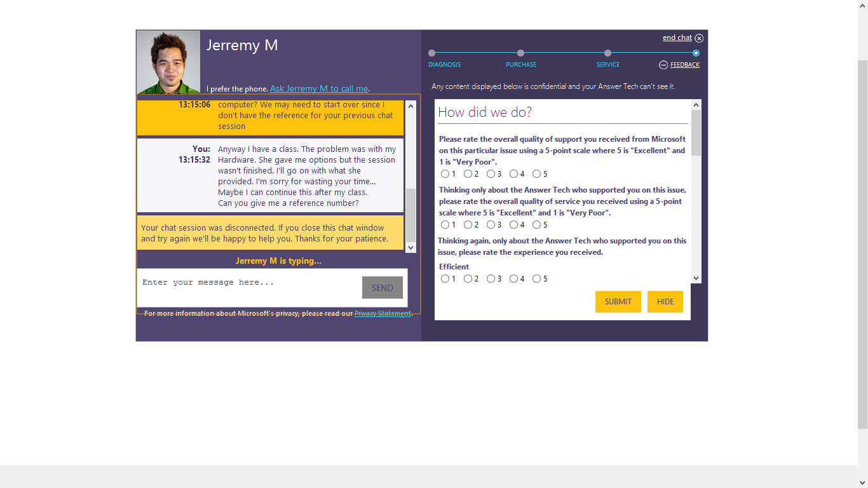Select rating 4 for Efficient
868x488 pixels.
click(513, 279)
